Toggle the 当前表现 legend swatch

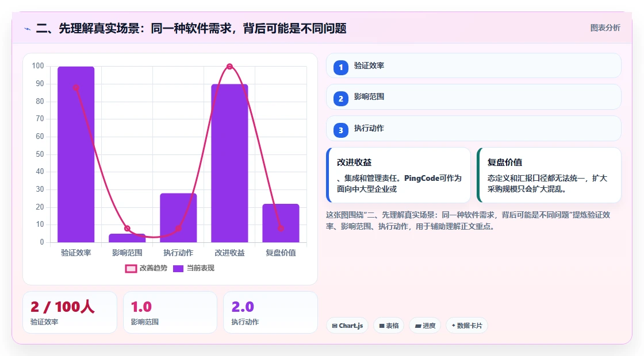coord(178,269)
